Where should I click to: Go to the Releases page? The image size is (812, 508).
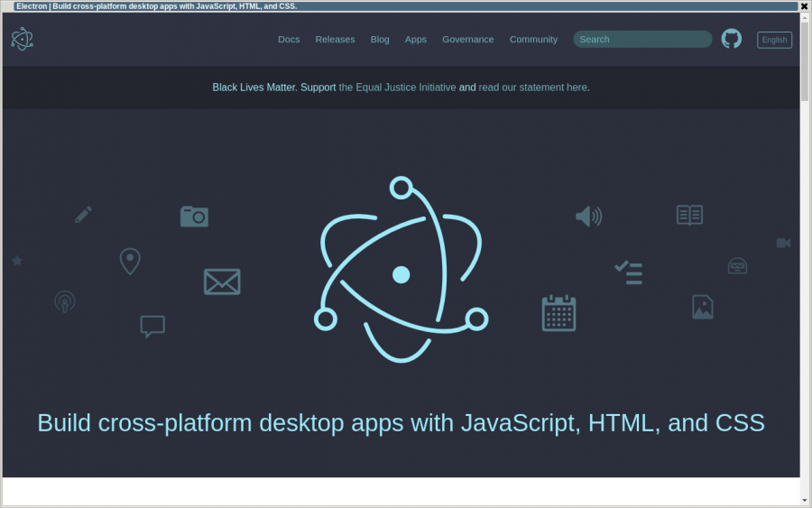pos(335,39)
